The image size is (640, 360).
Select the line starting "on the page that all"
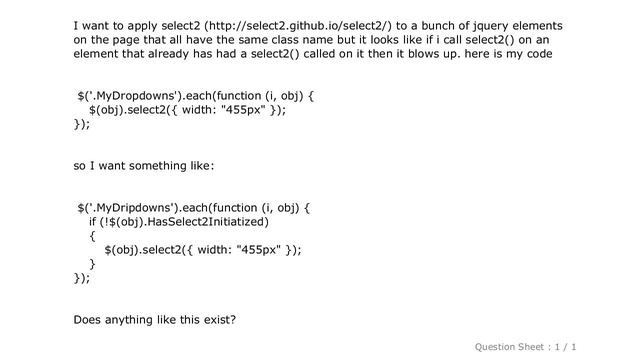[x=311, y=40]
